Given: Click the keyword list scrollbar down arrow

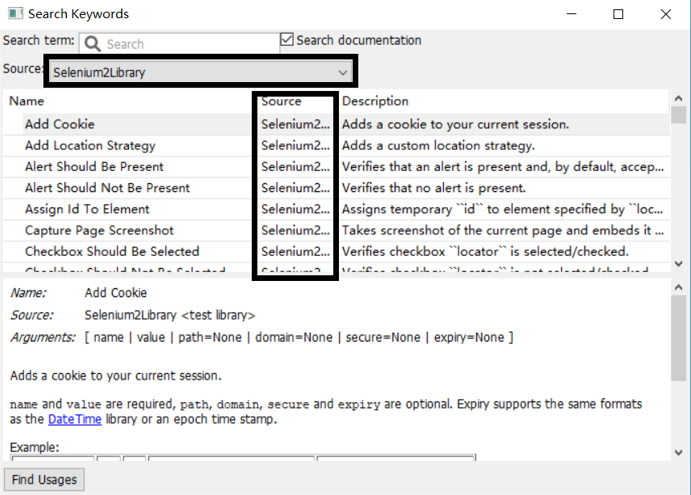Looking at the screenshot, I should (x=679, y=264).
